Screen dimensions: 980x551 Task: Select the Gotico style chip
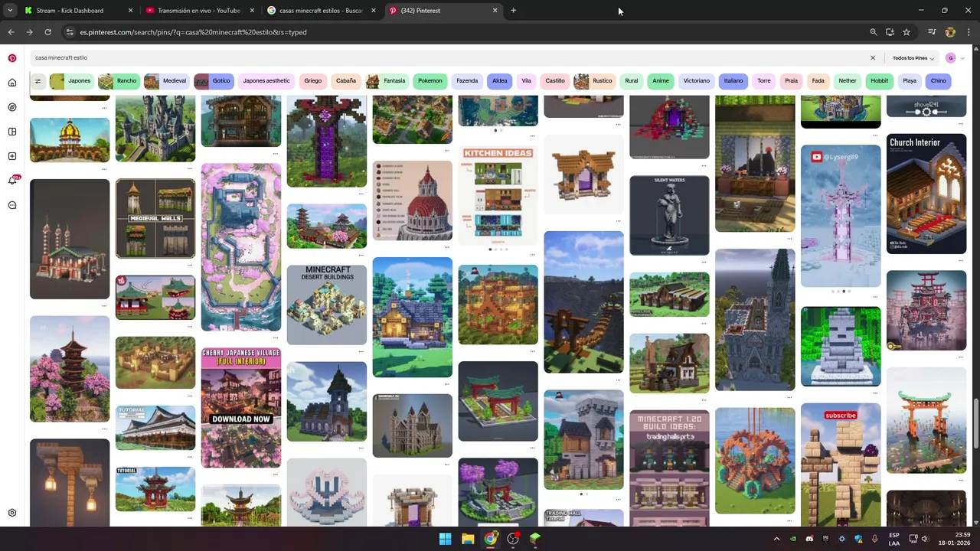pos(213,81)
